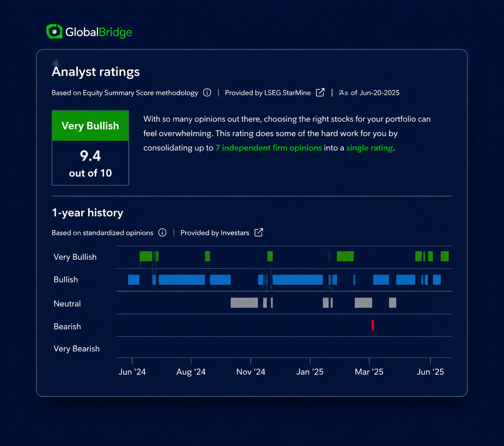This screenshot has height=446, width=504.
Task: Click the GlobalBridge logo icon
Action: (x=54, y=31)
